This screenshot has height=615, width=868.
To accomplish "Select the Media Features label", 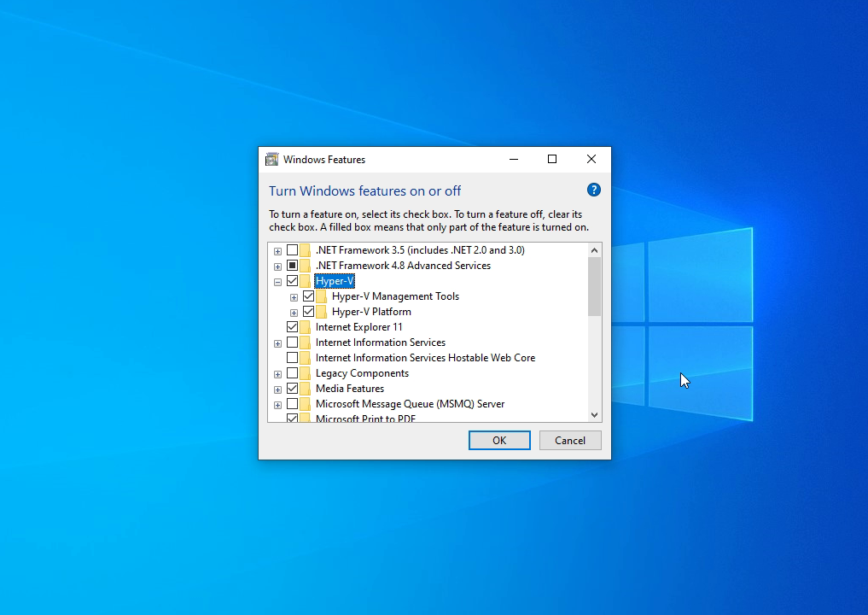I will 349,389.
